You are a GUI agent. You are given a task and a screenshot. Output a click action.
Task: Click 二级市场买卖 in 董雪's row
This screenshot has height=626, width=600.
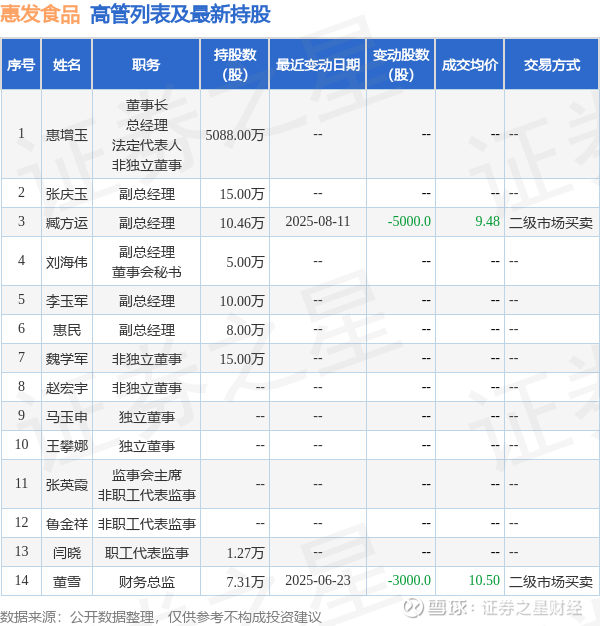(551, 582)
